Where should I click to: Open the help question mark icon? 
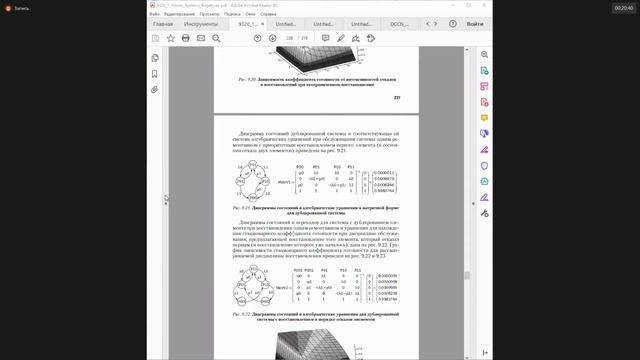click(x=453, y=24)
